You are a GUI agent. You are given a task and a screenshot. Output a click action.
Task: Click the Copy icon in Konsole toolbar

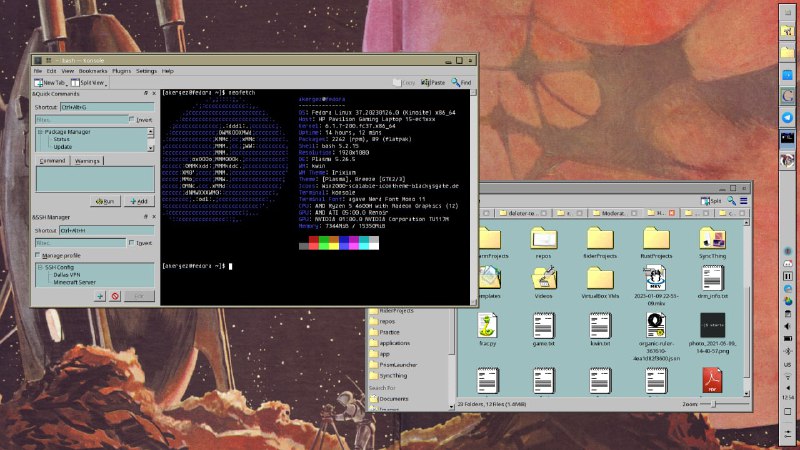(404, 82)
